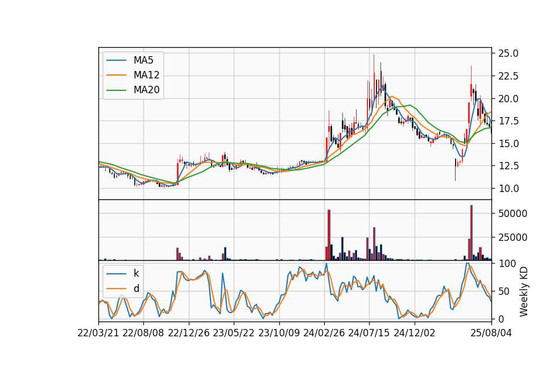Click the 10.0 price axis label

508,189
